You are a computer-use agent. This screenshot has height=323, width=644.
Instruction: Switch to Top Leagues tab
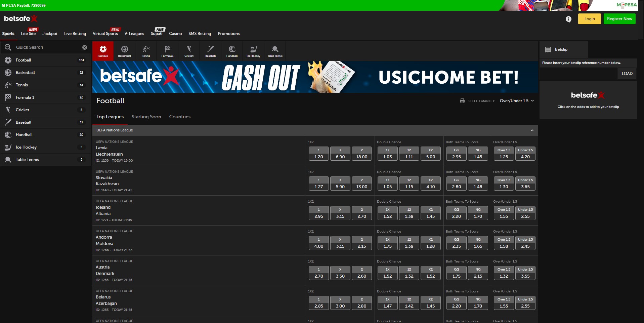coord(110,117)
